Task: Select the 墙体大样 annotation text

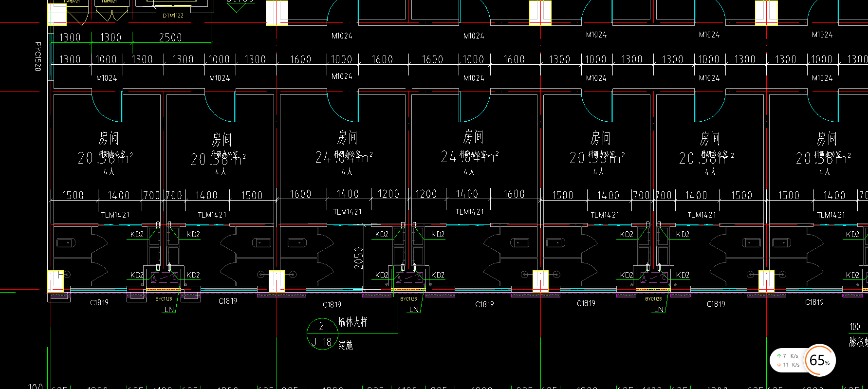Action: (353, 322)
